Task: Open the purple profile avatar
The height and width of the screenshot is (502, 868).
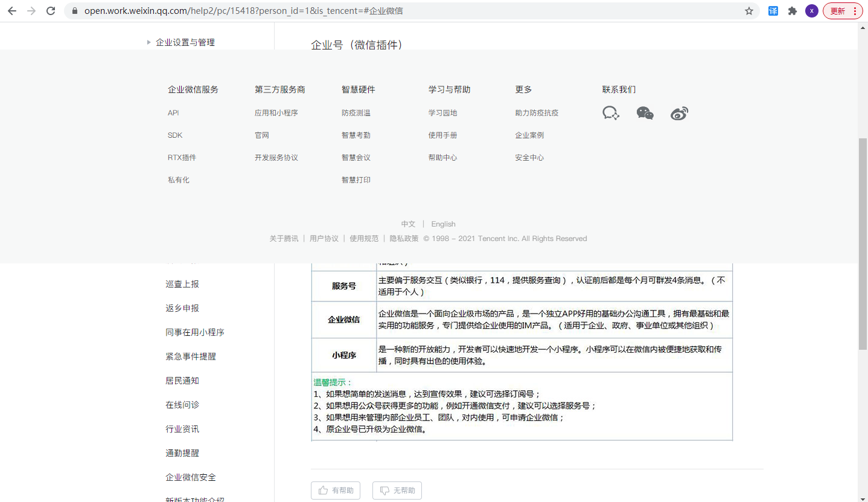Action: point(812,11)
